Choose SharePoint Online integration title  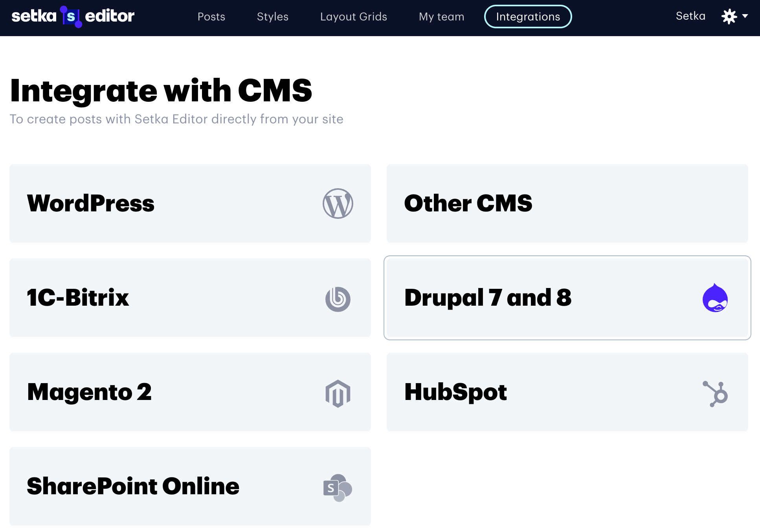click(x=133, y=486)
